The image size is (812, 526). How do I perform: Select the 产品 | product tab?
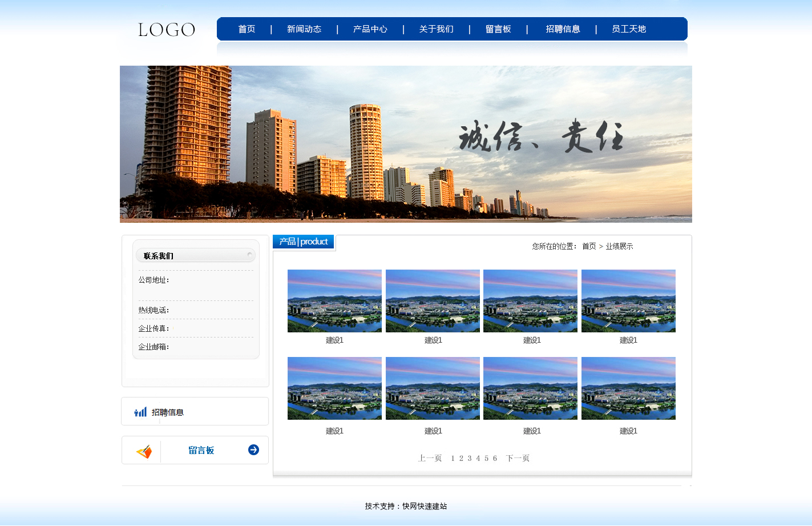click(x=304, y=242)
